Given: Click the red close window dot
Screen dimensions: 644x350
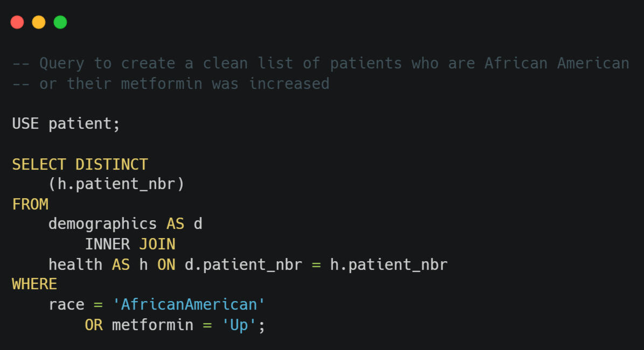Looking at the screenshot, I should (x=17, y=22).
